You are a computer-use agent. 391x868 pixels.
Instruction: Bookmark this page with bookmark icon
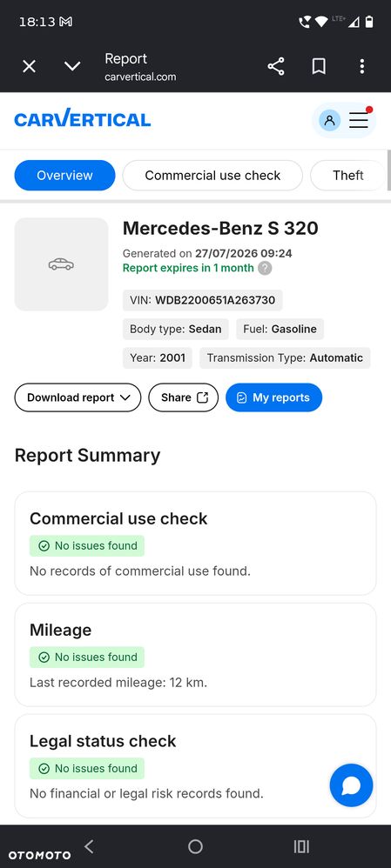[319, 67]
